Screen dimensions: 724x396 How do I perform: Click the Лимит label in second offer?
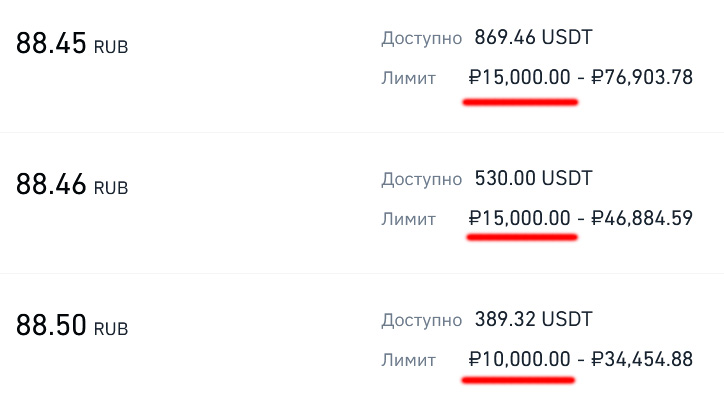coord(408,219)
